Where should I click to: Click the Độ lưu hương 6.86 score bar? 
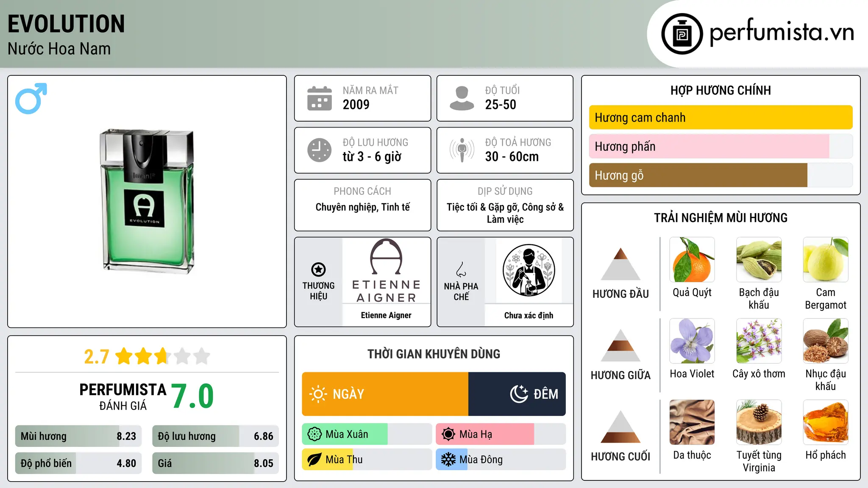[x=215, y=436]
